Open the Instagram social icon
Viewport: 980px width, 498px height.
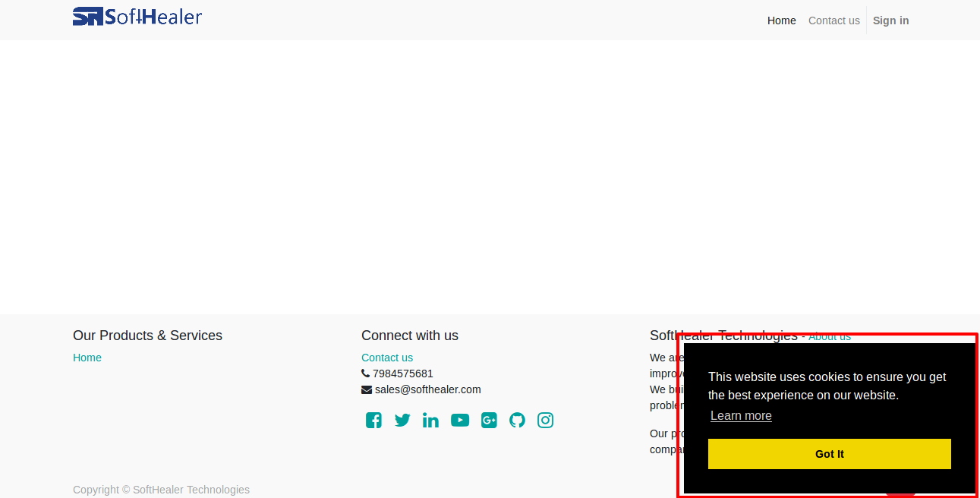pos(545,420)
